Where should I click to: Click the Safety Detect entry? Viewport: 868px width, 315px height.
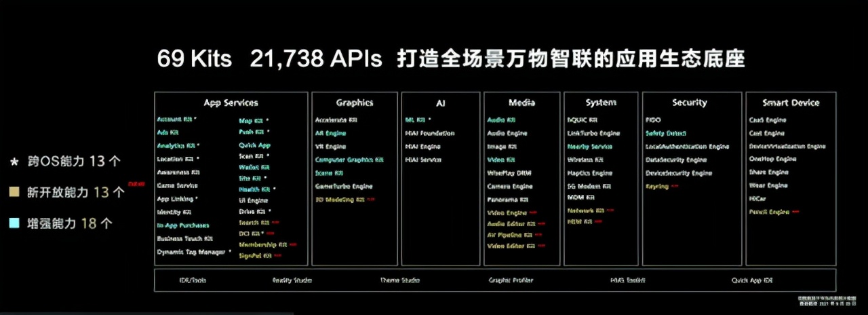tap(666, 133)
